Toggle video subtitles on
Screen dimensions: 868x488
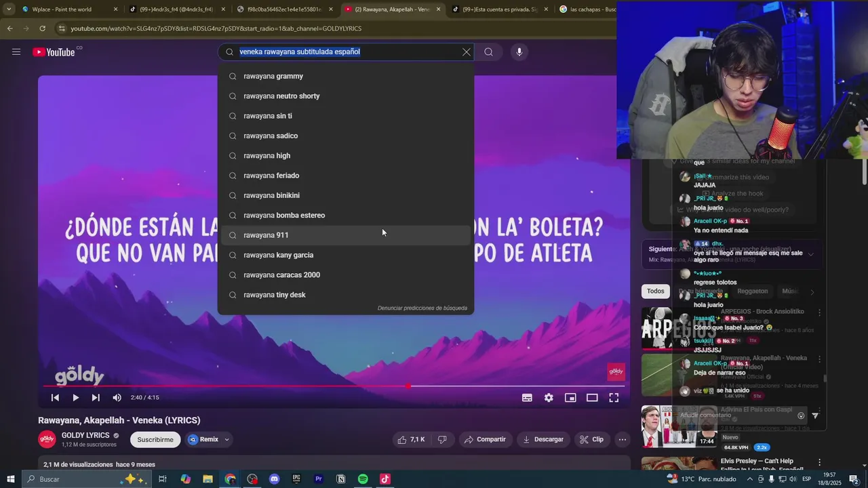coord(527,398)
